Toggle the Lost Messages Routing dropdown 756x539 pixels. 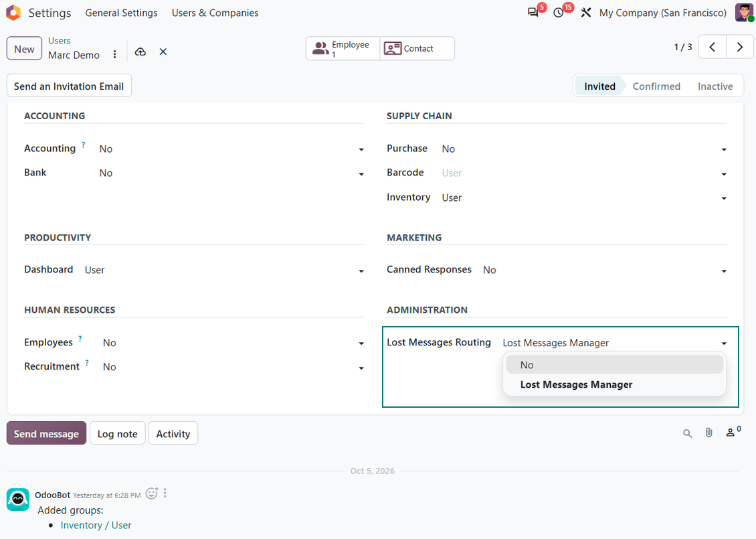pos(614,343)
